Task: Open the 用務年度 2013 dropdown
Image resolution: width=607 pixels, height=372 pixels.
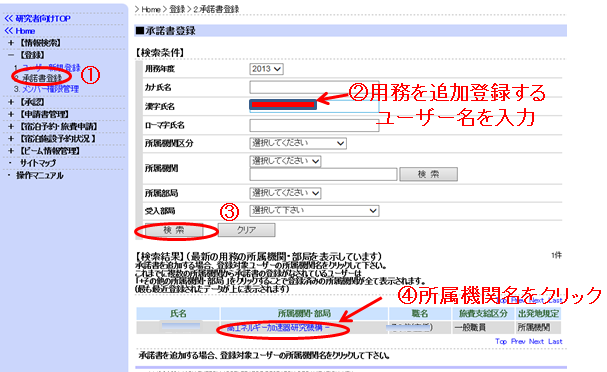Action: coord(266,69)
